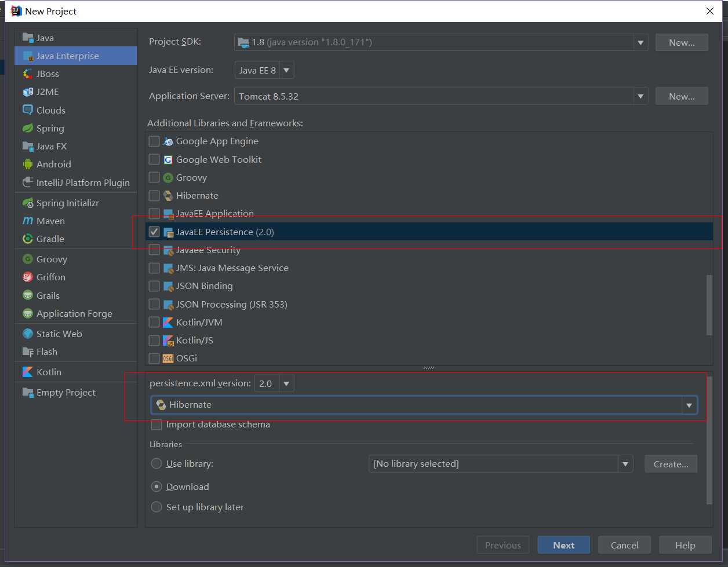
Task: Click the Griffon icon
Action: click(28, 277)
